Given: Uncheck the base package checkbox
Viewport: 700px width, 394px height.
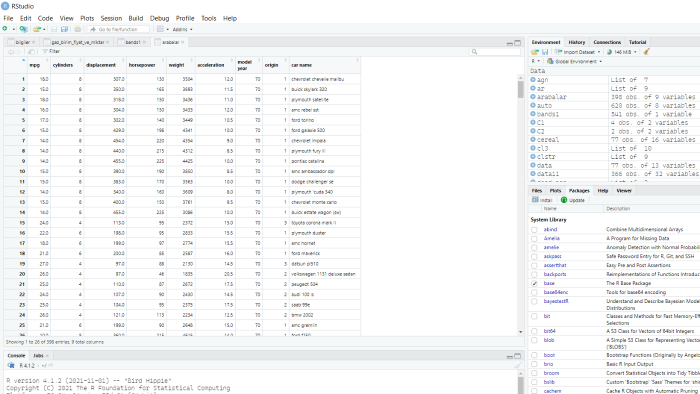Looking at the screenshot, I should coord(534,283).
